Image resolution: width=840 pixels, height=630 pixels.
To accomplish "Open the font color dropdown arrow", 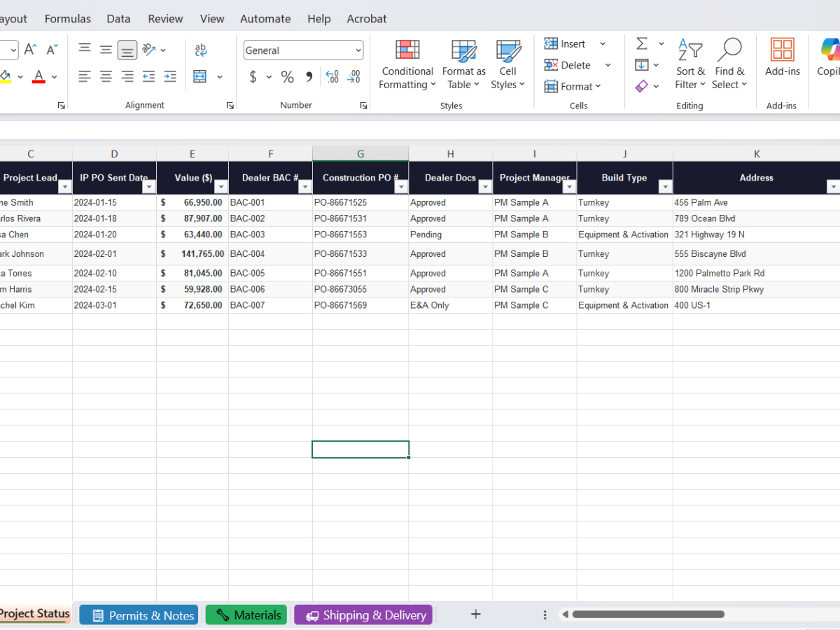I will coord(54,77).
